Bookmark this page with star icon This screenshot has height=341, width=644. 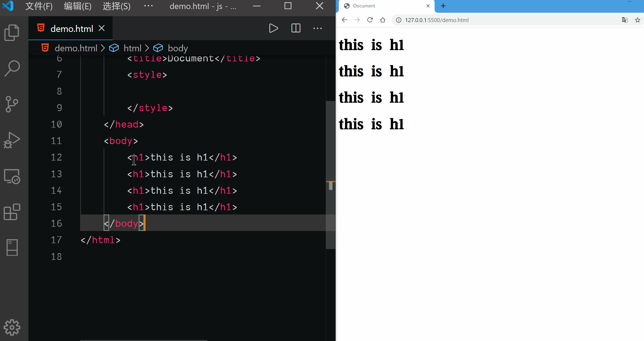click(637, 20)
